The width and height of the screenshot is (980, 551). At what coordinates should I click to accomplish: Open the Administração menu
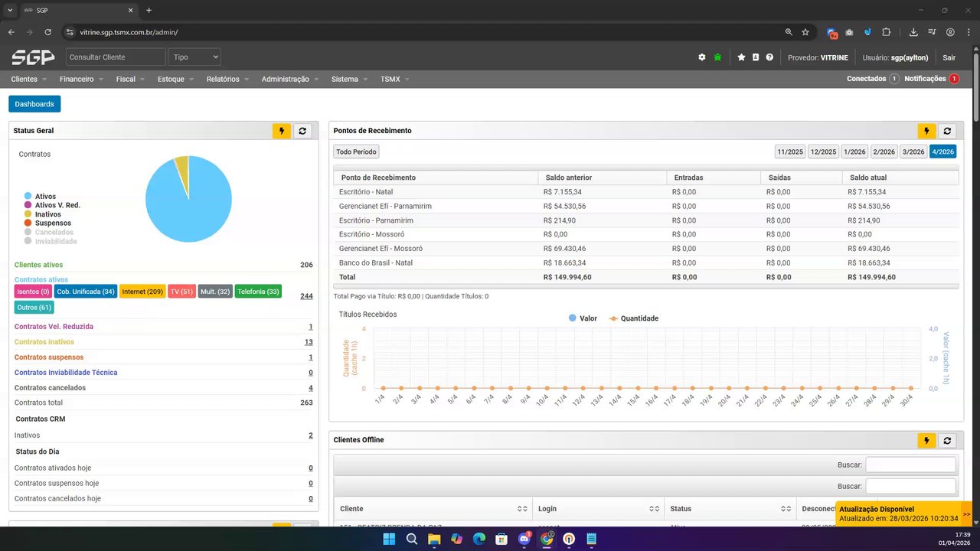point(289,79)
